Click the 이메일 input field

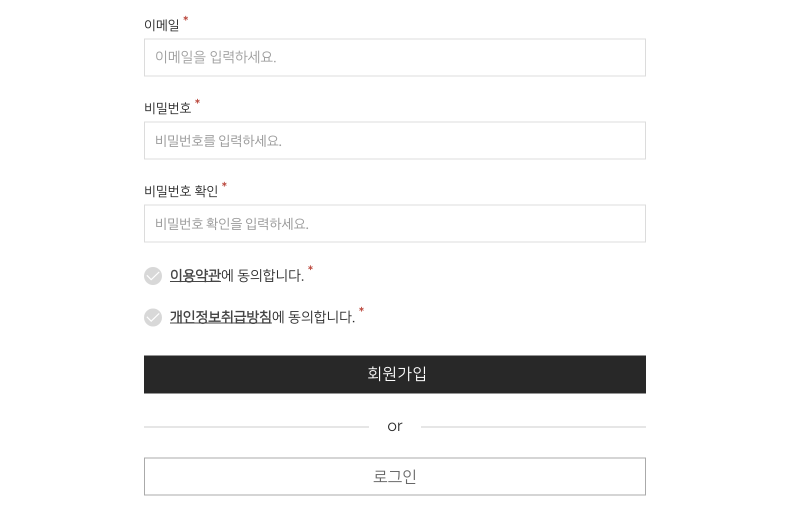click(394, 58)
